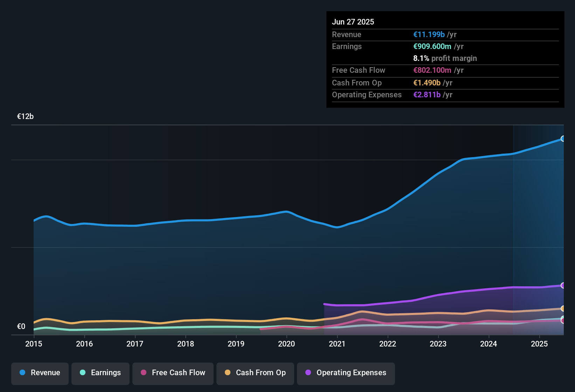
Task: Select the pink Free Cash Flow legend dot
Action: pyautogui.click(x=144, y=373)
